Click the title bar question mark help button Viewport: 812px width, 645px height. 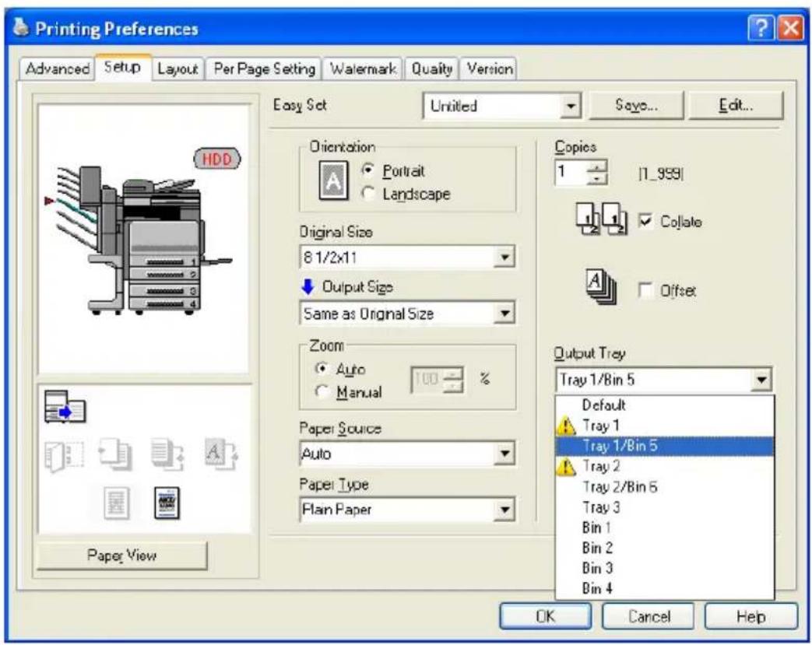point(761,28)
